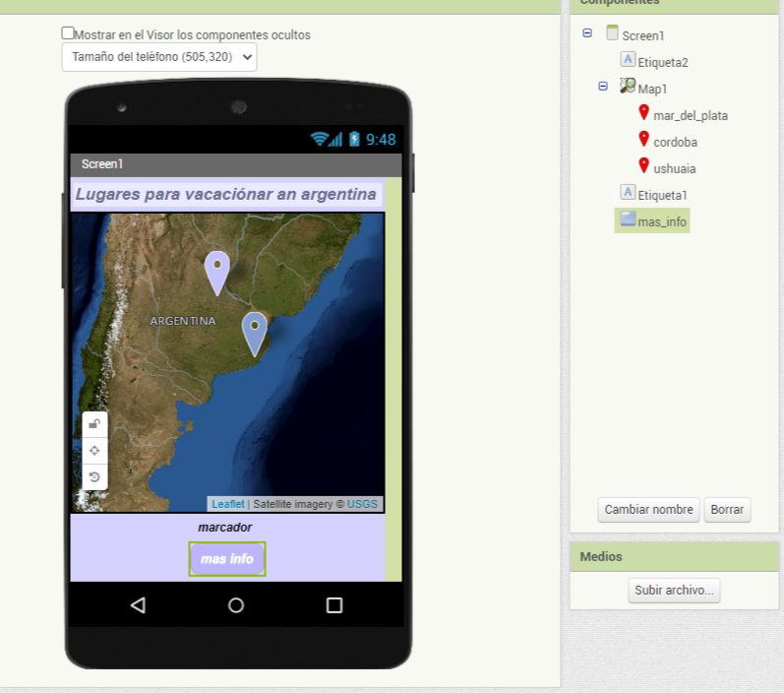Click the lighter upper map marker
The height and width of the screenshot is (693, 784).
coord(217,273)
